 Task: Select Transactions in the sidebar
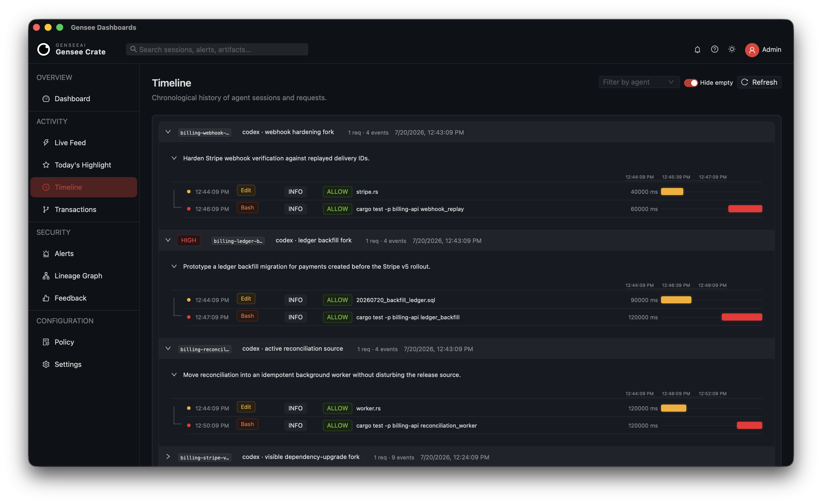(84, 209)
